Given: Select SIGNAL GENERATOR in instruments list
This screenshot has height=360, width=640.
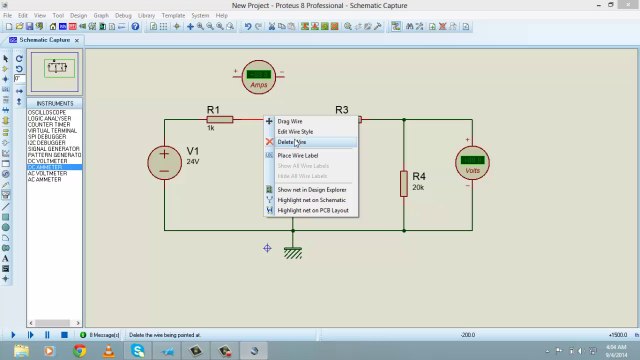Looking at the screenshot, I should (x=54, y=149).
